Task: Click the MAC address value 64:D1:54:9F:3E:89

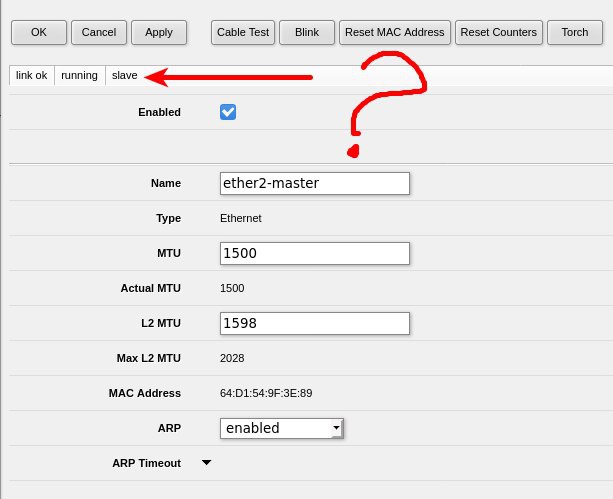Action: tap(266, 393)
